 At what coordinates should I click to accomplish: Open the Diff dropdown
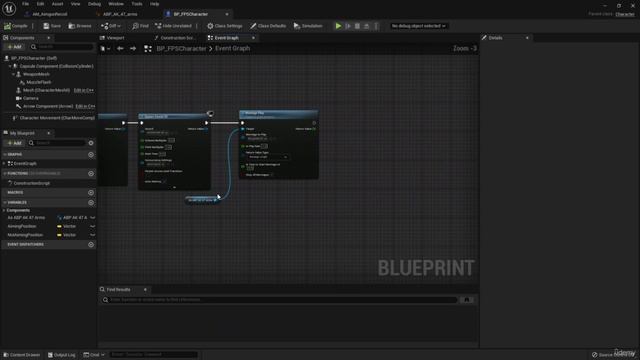point(111,26)
